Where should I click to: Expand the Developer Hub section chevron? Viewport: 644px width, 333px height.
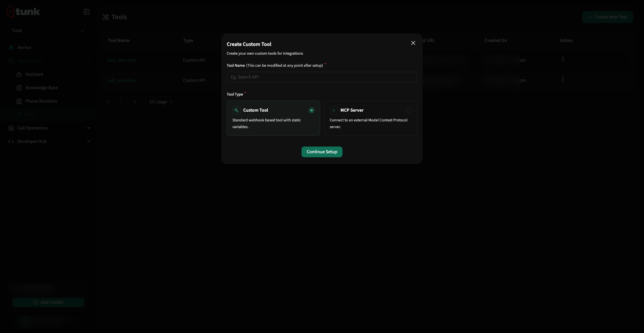coord(89,141)
